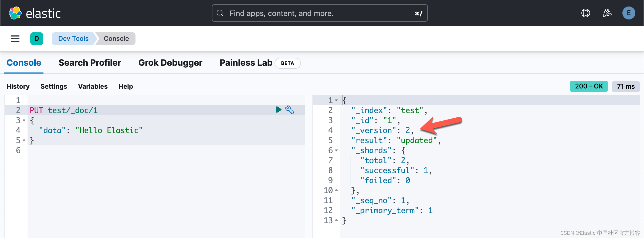
Task: Collapse fold marker at editor line 5
Action: tap(24, 140)
